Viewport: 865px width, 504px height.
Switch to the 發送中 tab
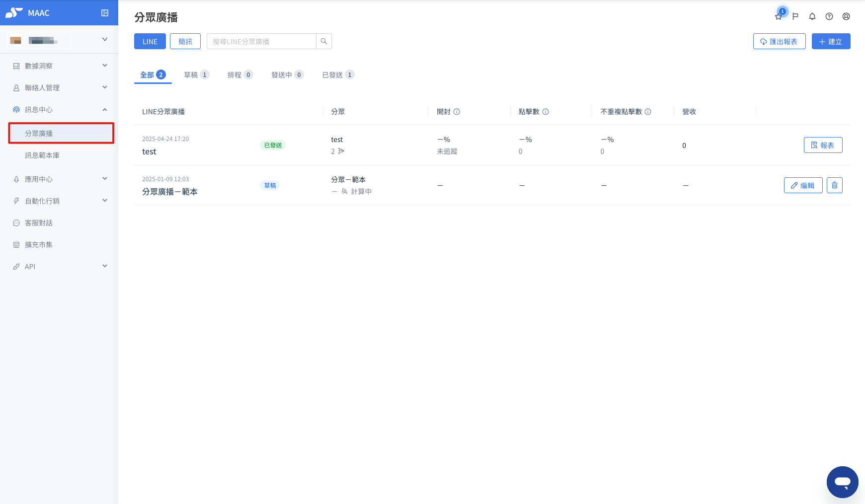[288, 75]
